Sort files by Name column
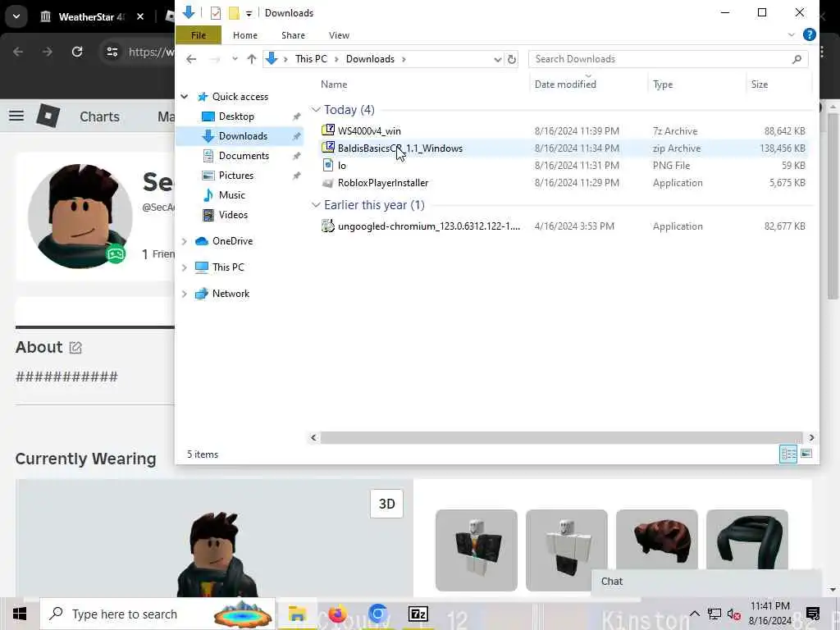The width and height of the screenshot is (840, 630). 334,84
